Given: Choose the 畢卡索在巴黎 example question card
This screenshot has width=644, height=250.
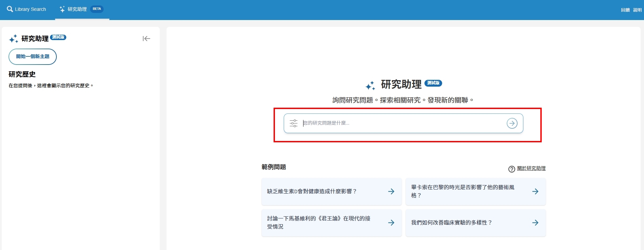Looking at the screenshot, I should coord(463,192).
